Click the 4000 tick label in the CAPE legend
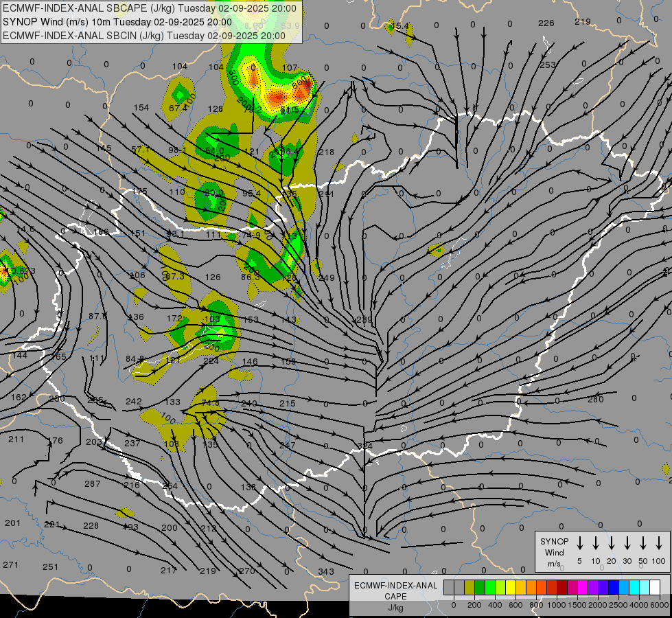 [638, 605]
